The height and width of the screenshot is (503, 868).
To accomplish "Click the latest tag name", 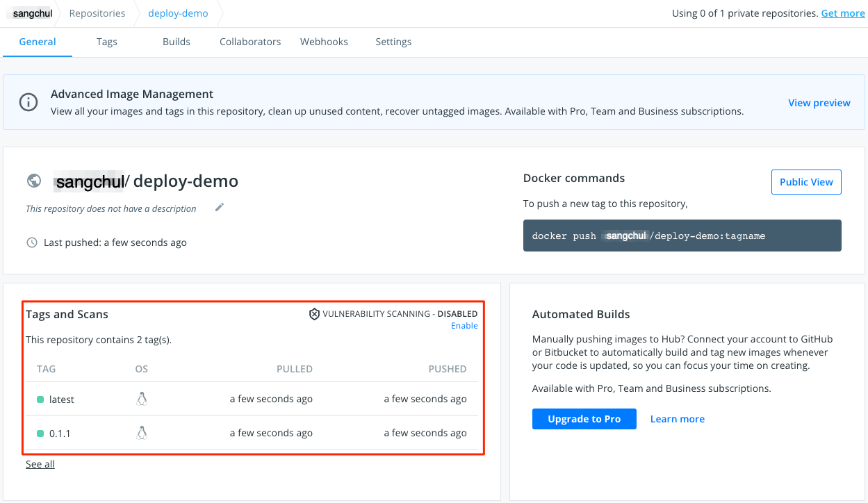I will pos(62,399).
